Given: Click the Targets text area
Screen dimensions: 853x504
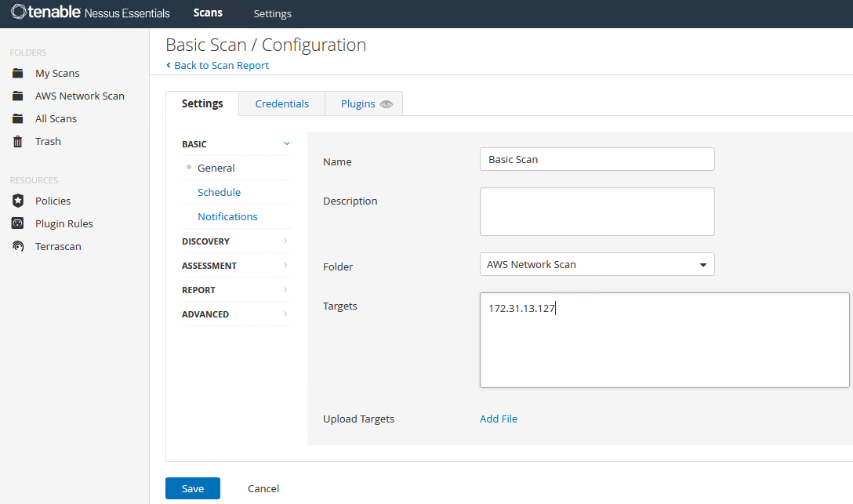Looking at the screenshot, I should (x=665, y=340).
